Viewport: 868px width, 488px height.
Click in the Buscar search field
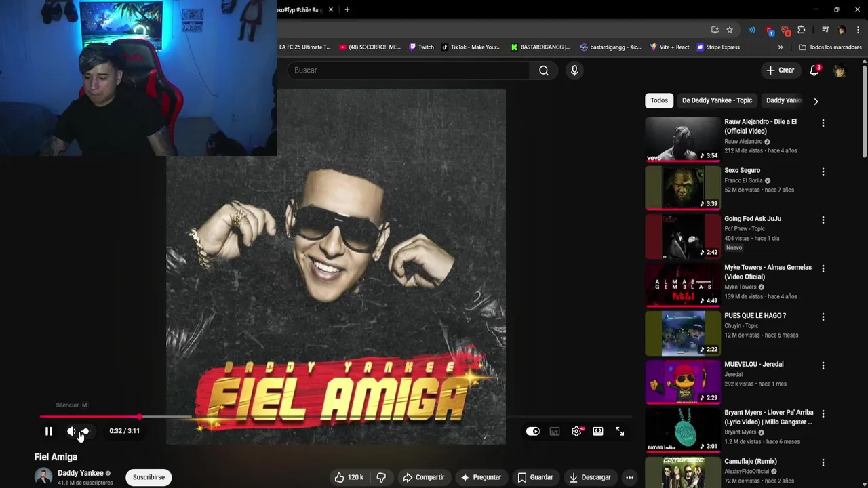[409, 70]
